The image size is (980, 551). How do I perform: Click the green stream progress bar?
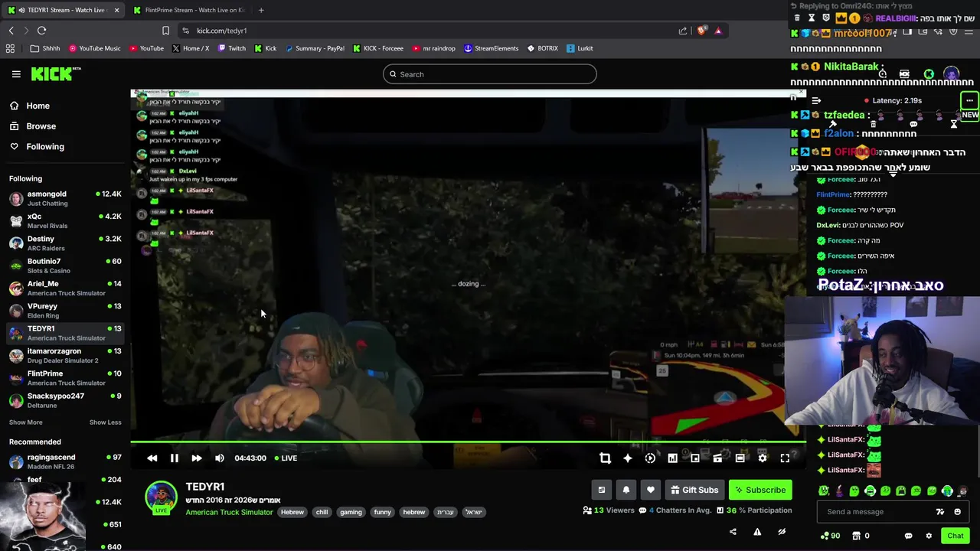point(468,442)
